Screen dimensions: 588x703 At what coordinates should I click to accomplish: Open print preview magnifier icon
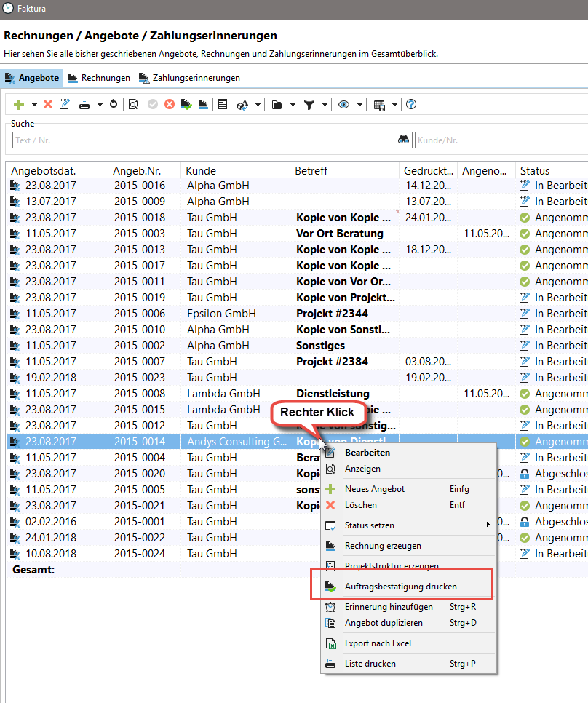pyautogui.click(x=133, y=105)
